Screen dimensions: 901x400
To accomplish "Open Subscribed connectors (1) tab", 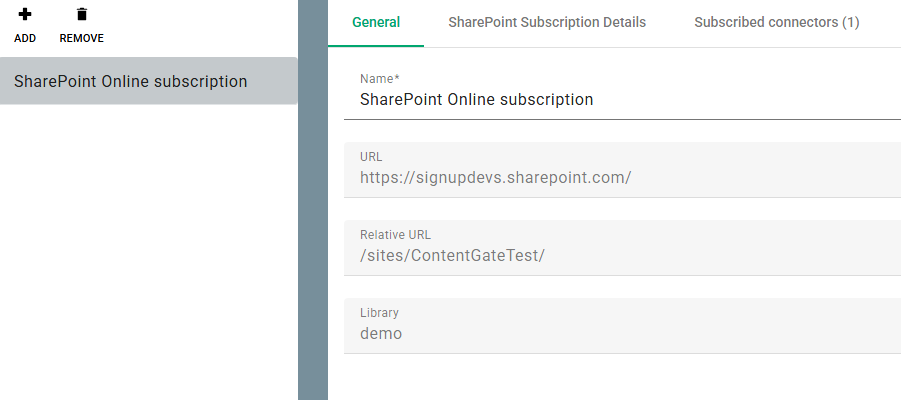I will tap(777, 22).
